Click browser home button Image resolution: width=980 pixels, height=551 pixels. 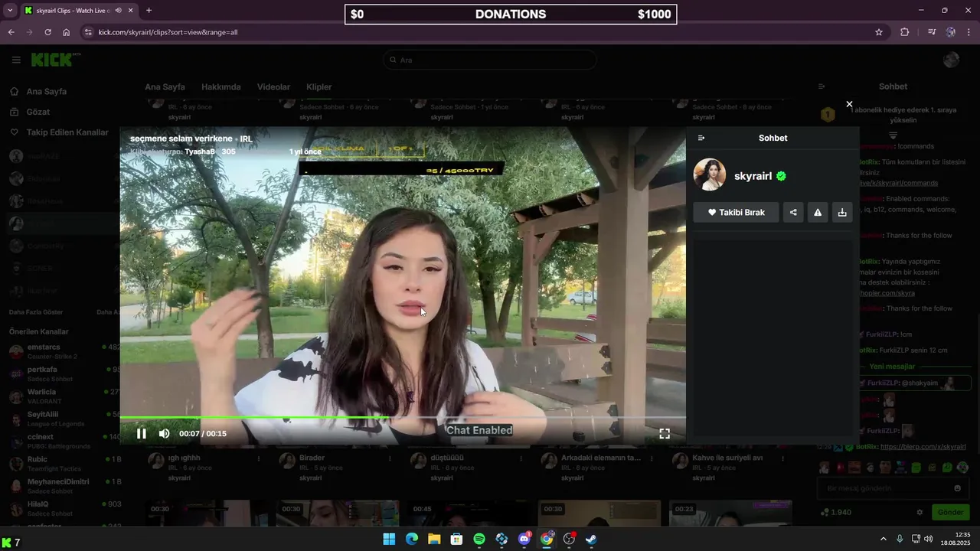pyautogui.click(x=67, y=32)
